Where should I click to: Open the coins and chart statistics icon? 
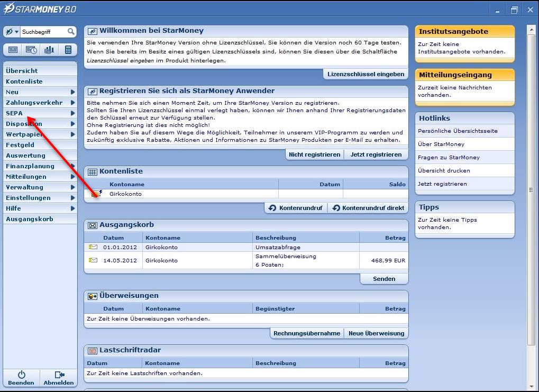coord(49,50)
